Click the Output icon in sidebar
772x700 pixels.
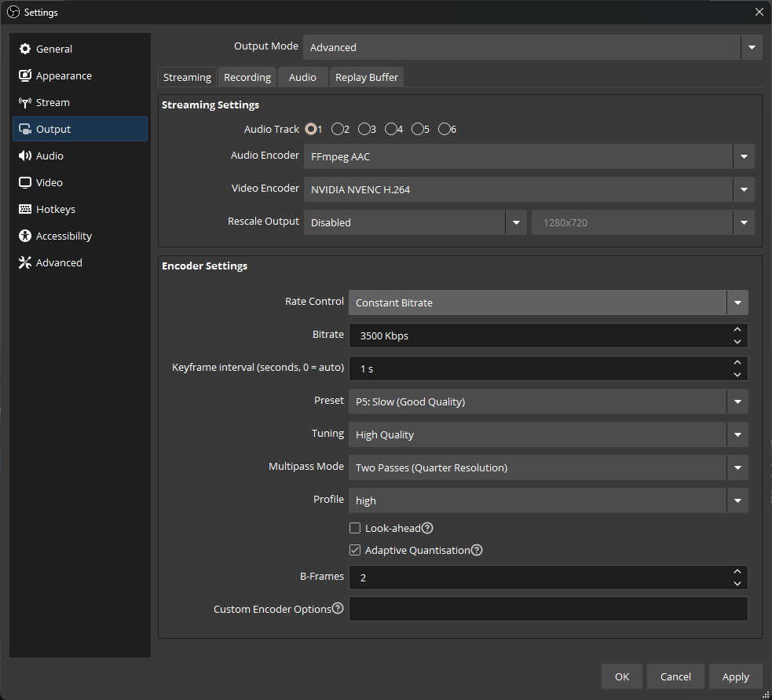pos(24,129)
